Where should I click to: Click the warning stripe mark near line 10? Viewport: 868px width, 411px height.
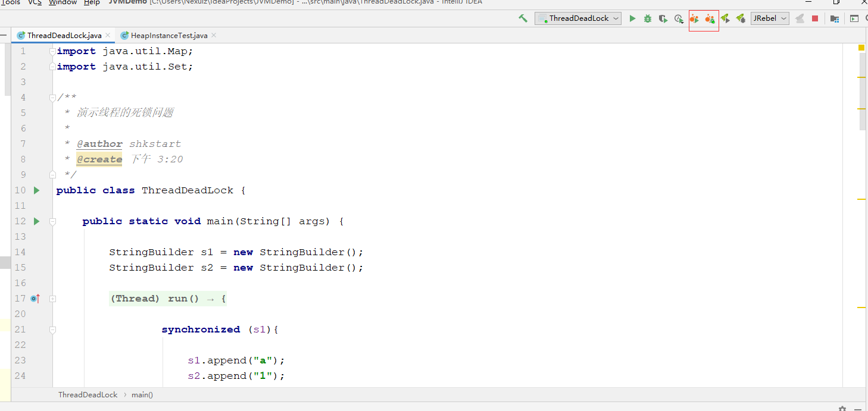pos(861,199)
